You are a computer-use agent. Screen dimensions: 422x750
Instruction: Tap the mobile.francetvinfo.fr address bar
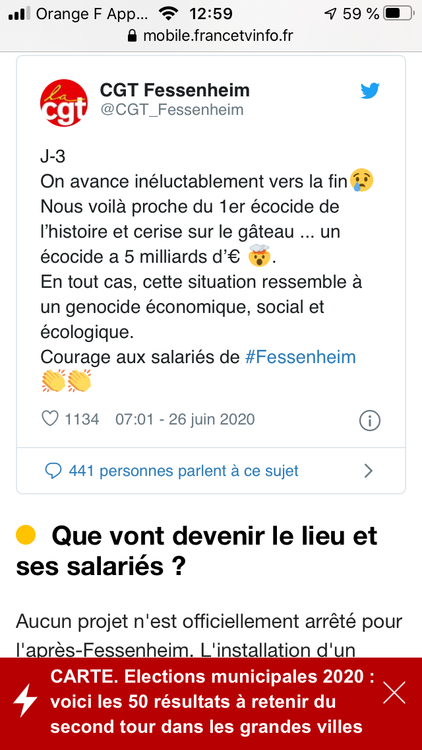[211, 35]
